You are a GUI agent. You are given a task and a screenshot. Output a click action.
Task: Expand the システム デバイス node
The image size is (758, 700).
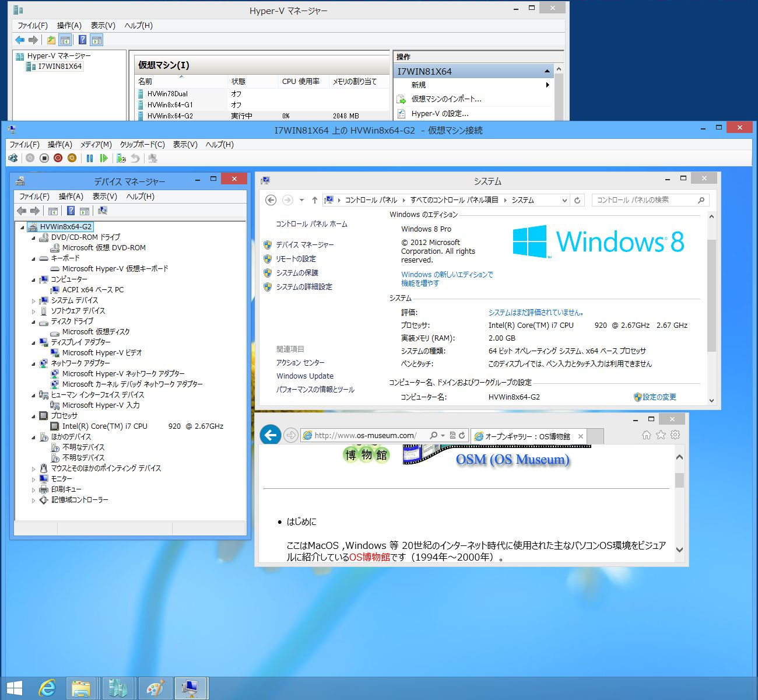pos(33,301)
